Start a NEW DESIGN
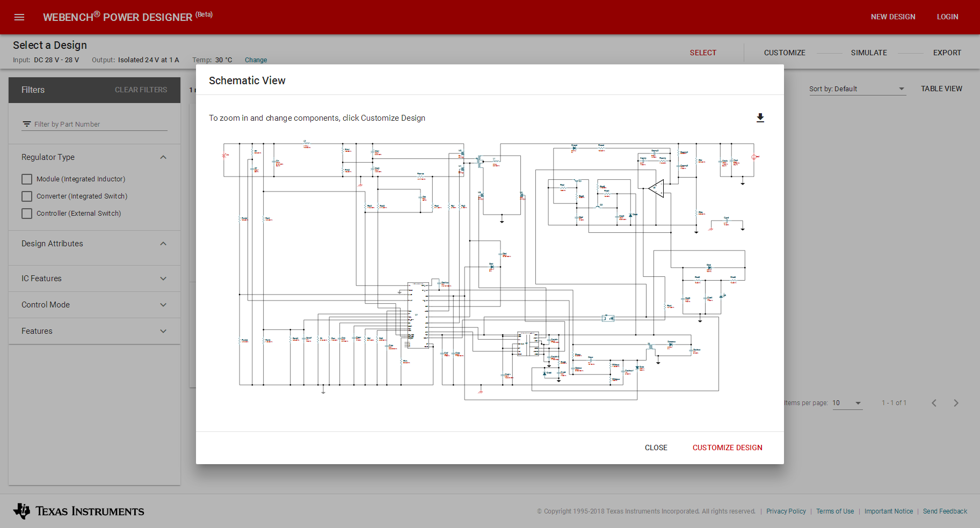Viewport: 980px width, 528px height. point(893,17)
